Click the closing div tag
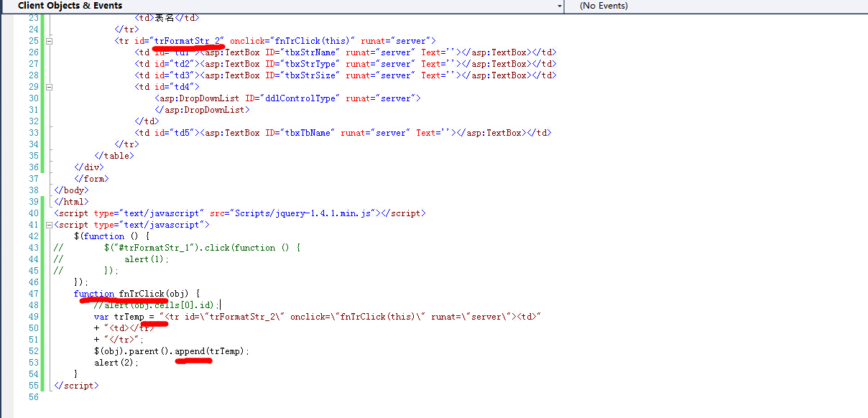The height and width of the screenshot is (418, 868). pos(89,167)
